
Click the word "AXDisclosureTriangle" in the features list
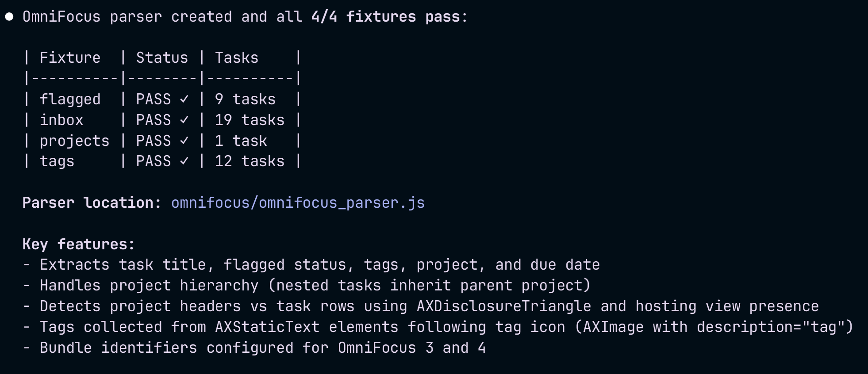tap(504, 306)
